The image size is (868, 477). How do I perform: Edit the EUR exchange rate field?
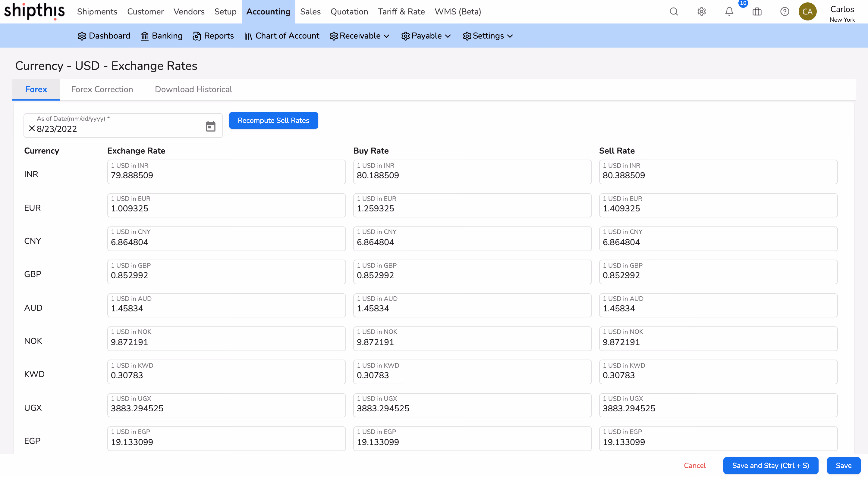tap(226, 205)
